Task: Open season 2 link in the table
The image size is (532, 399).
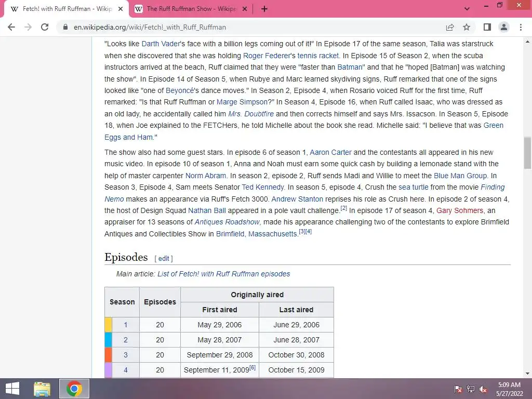Action: click(x=126, y=340)
